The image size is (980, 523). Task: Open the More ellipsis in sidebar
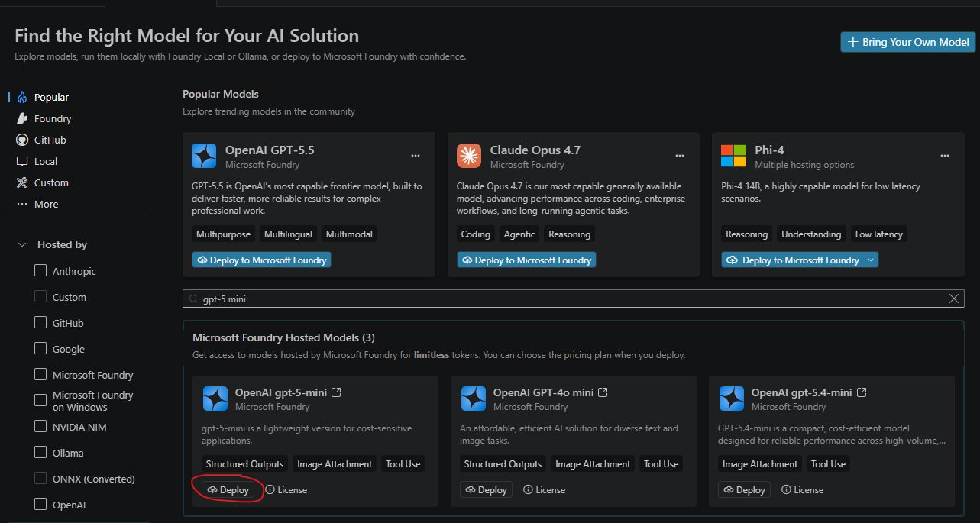pos(21,204)
